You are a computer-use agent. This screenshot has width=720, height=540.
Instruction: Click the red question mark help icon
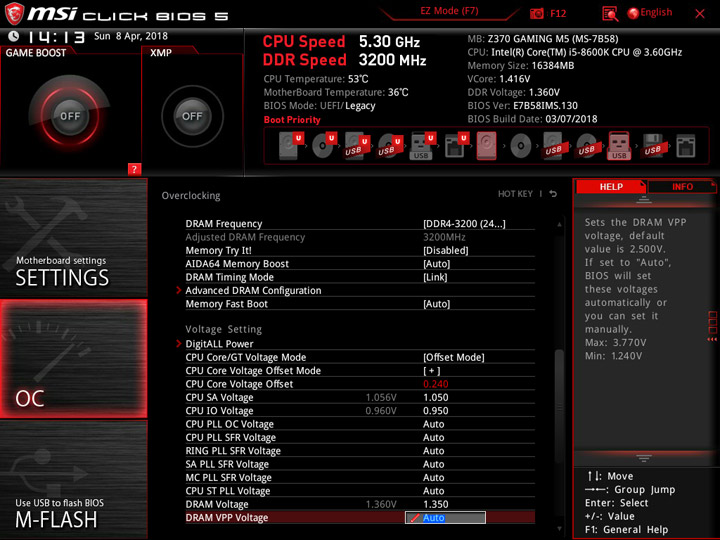[134, 169]
